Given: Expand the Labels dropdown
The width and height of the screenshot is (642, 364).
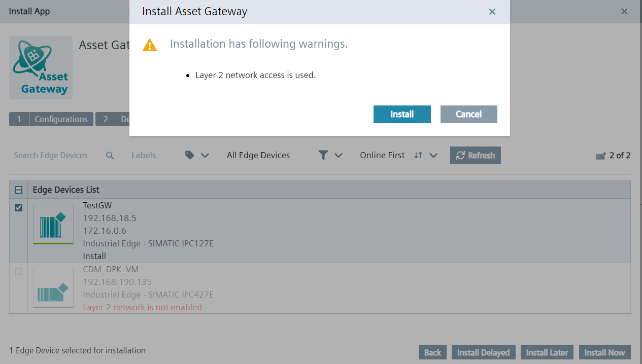Looking at the screenshot, I should pos(205,155).
